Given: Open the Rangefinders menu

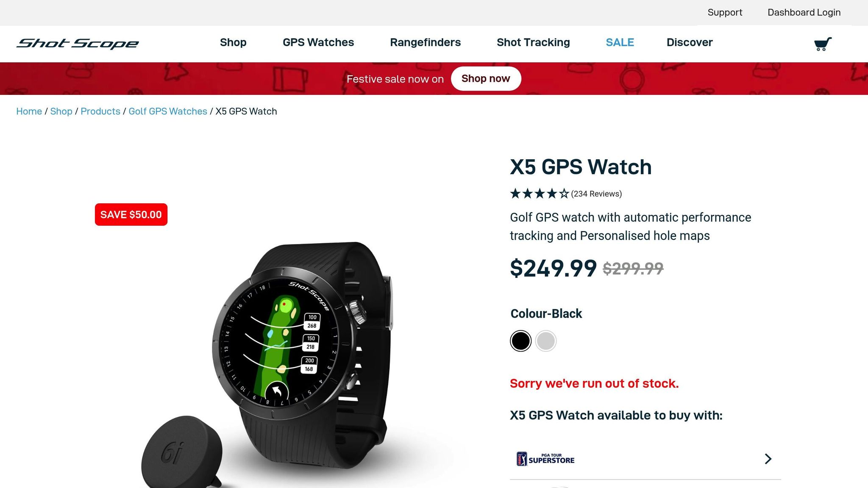Looking at the screenshot, I should [425, 42].
